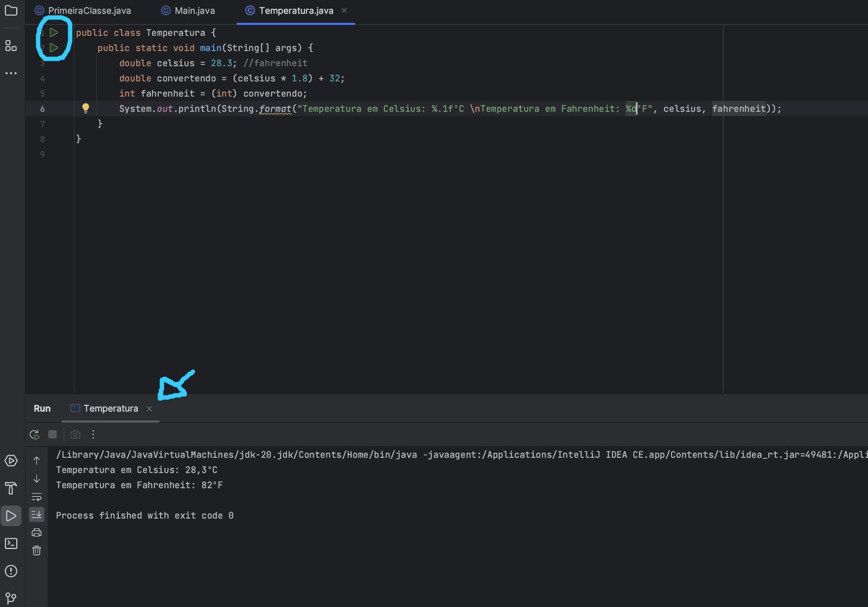Click the (int) cast on line 5

[x=224, y=94]
